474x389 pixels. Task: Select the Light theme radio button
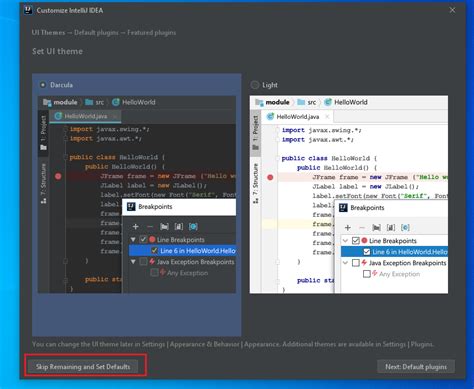[255, 85]
